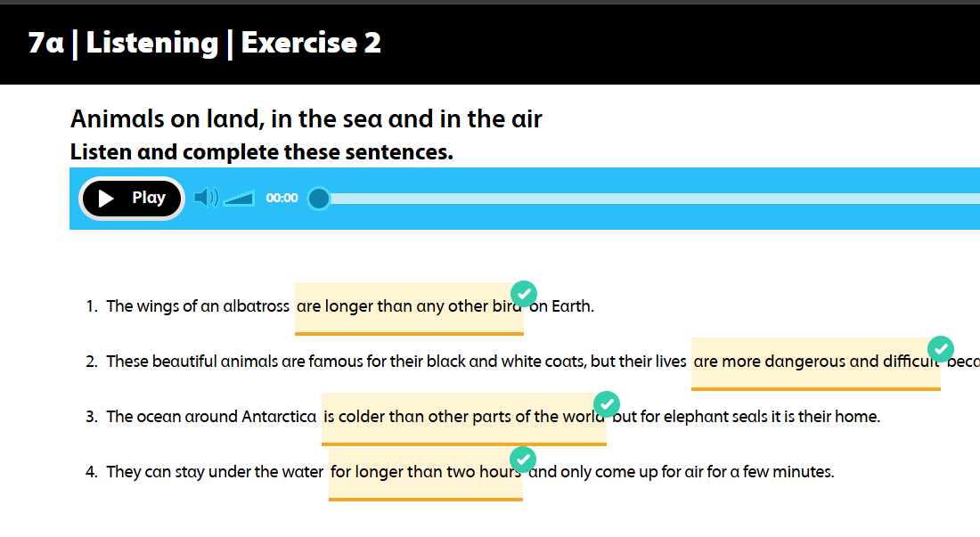
Task: Click the correct-answer checkmark on sentence 3
Action: 607,403
